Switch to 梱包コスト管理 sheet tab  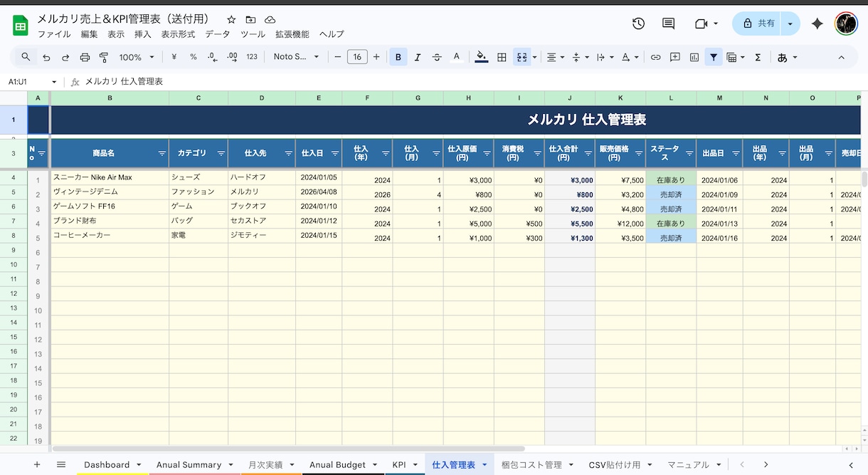(x=531, y=464)
